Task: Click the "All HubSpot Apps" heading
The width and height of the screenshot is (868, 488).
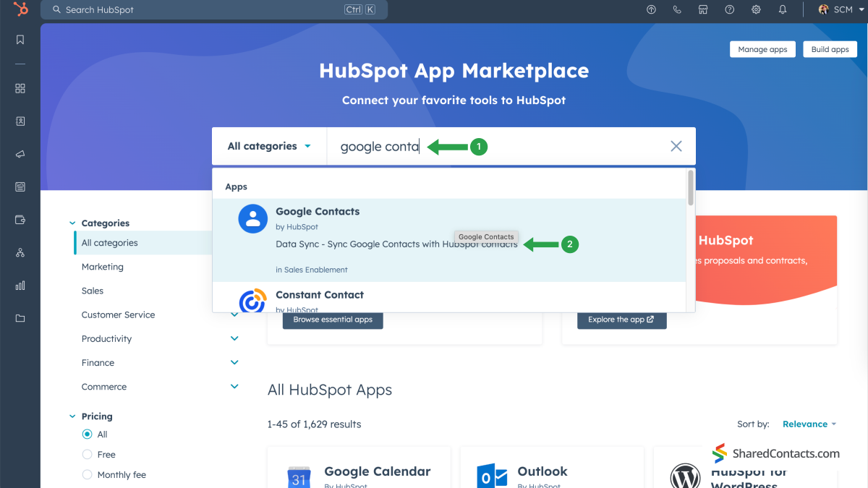Action: (x=330, y=390)
